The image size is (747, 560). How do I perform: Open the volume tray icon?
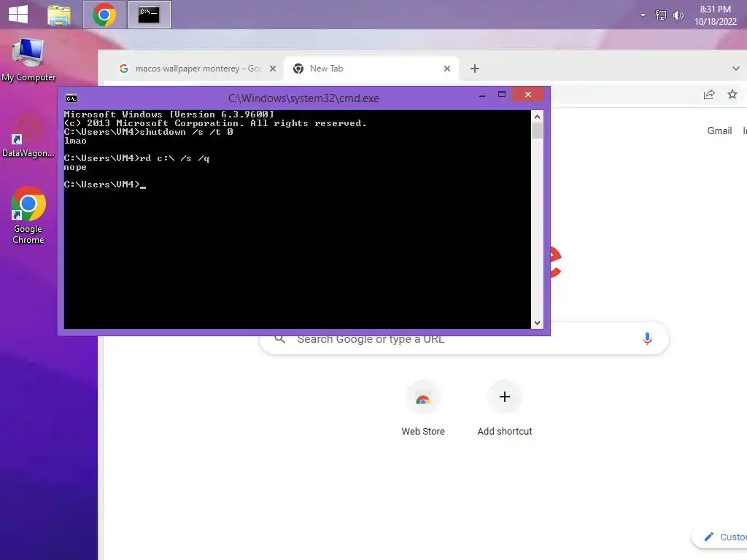678,15
